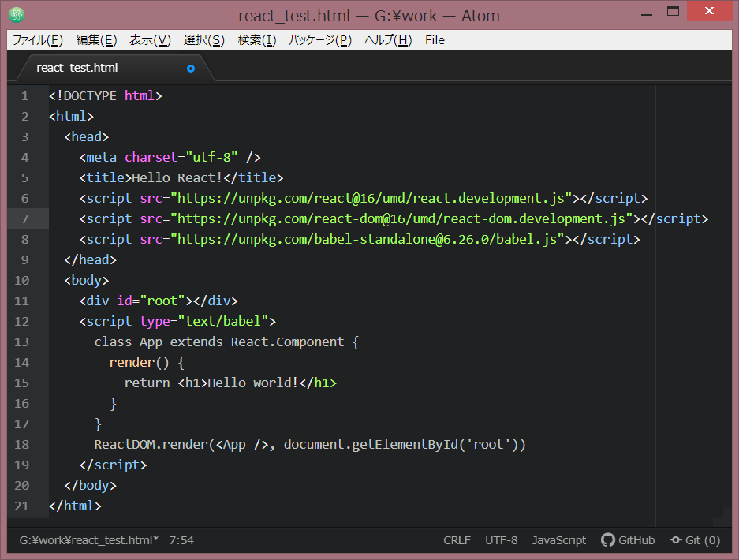This screenshot has width=739, height=560.
Task: Click the ReactDOM.render call line
Action: (310, 445)
